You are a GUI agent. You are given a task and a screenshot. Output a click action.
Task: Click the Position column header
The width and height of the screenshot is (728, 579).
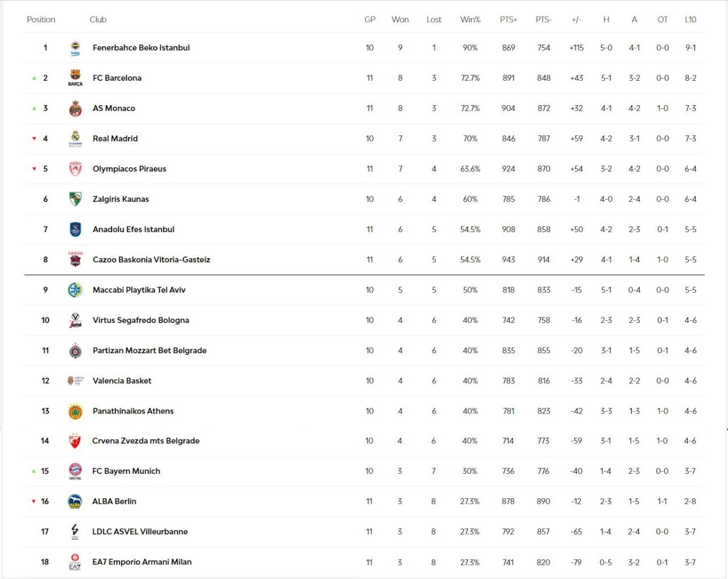[41, 19]
